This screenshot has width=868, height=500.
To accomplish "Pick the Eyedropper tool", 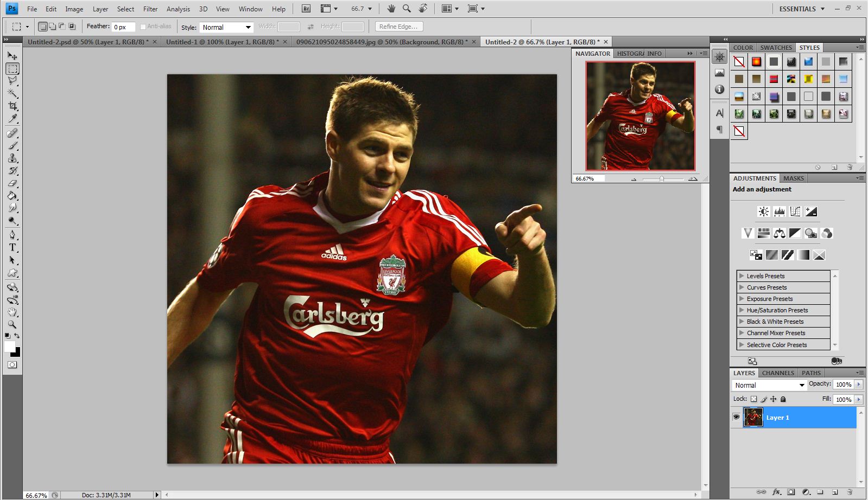I will click(12, 119).
